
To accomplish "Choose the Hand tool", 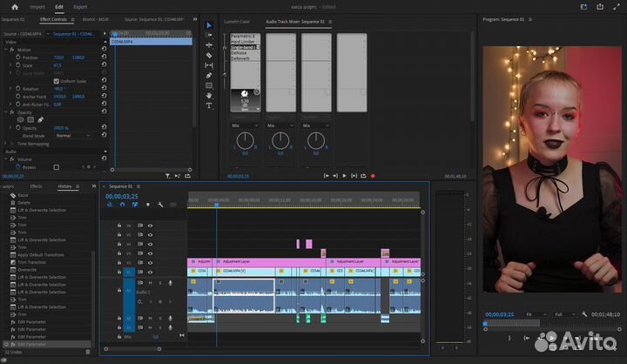I will click(x=209, y=96).
